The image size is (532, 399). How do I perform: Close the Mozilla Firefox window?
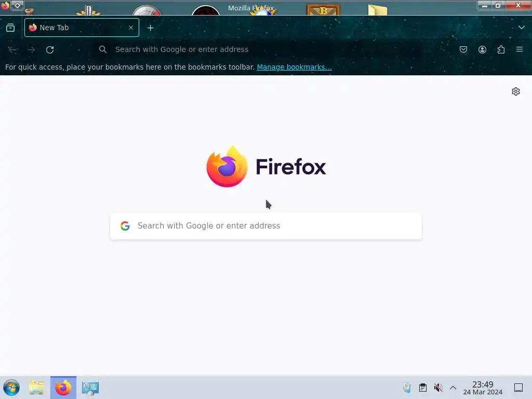click(518, 5)
